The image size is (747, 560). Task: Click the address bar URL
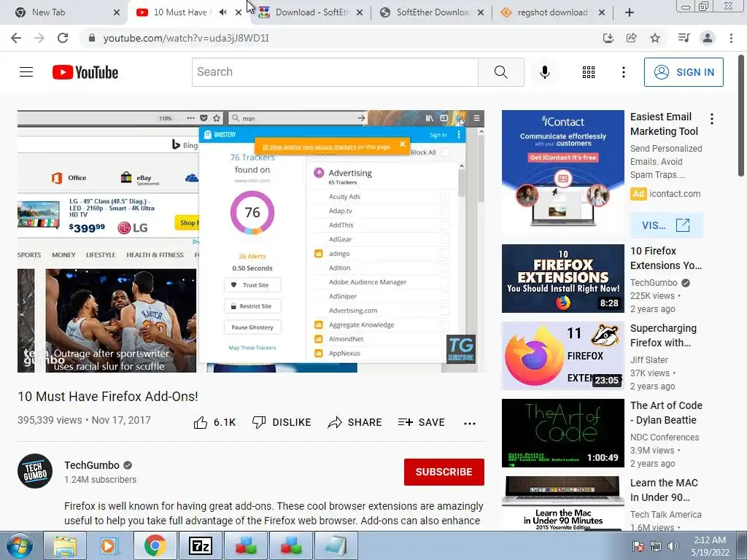(x=186, y=38)
